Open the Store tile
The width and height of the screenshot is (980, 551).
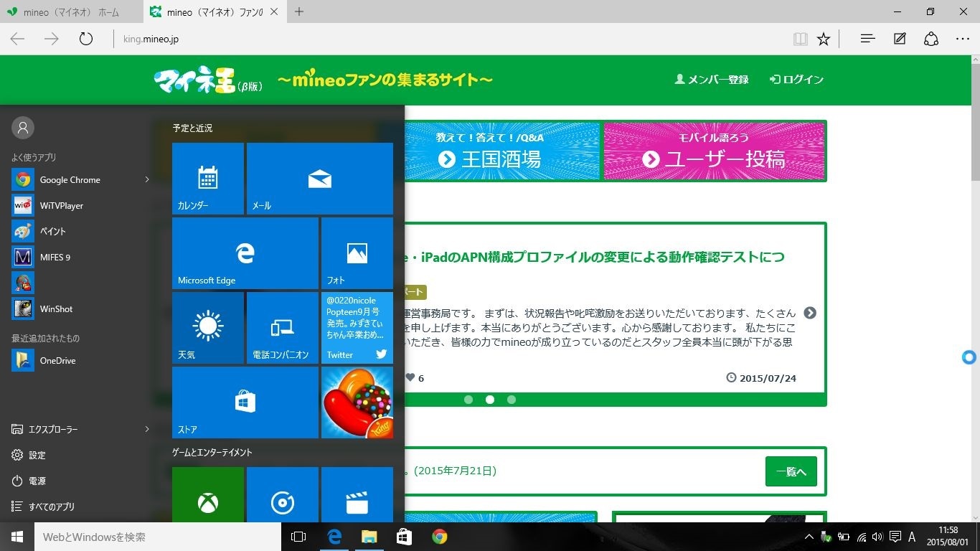coord(245,402)
